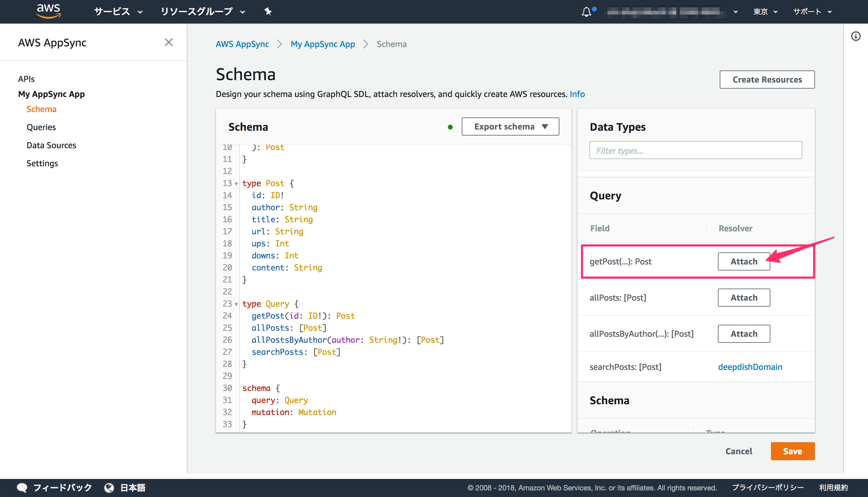
Task: Open the info panel circle icon
Action: [856, 36]
